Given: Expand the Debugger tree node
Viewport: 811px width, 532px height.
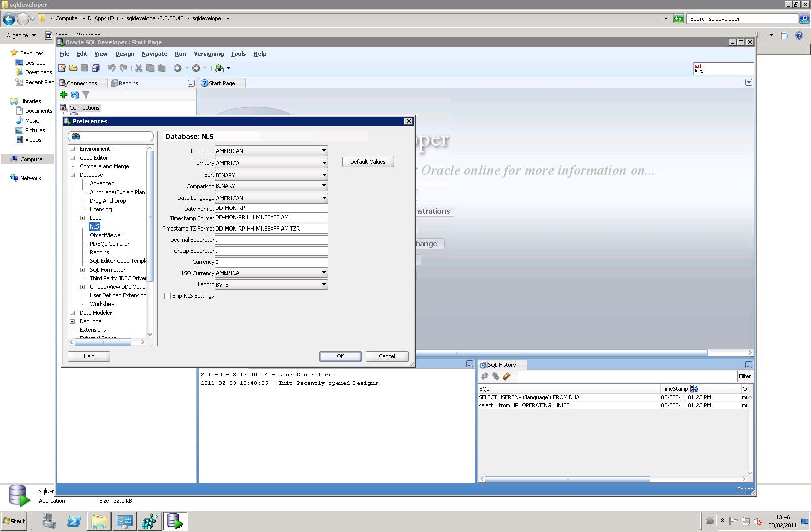Looking at the screenshot, I should [x=72, y=321].
